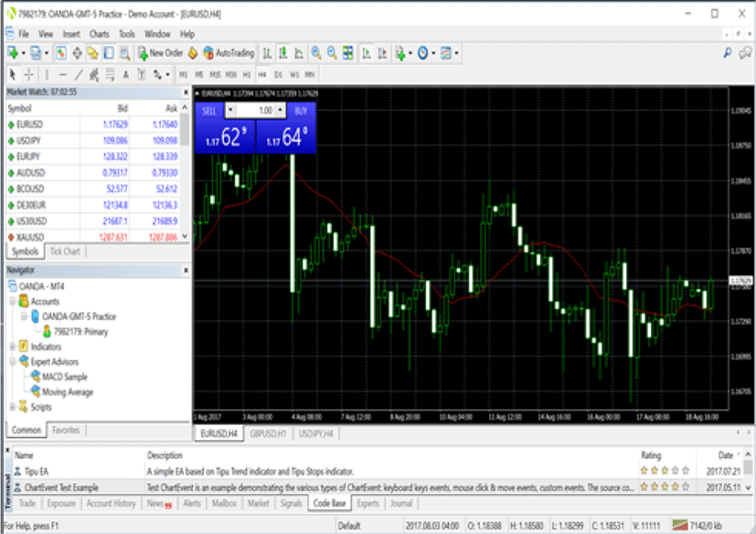Select the Draw Vertical Line tool
Screen dimensions: 756x534
tap(47, 75)
